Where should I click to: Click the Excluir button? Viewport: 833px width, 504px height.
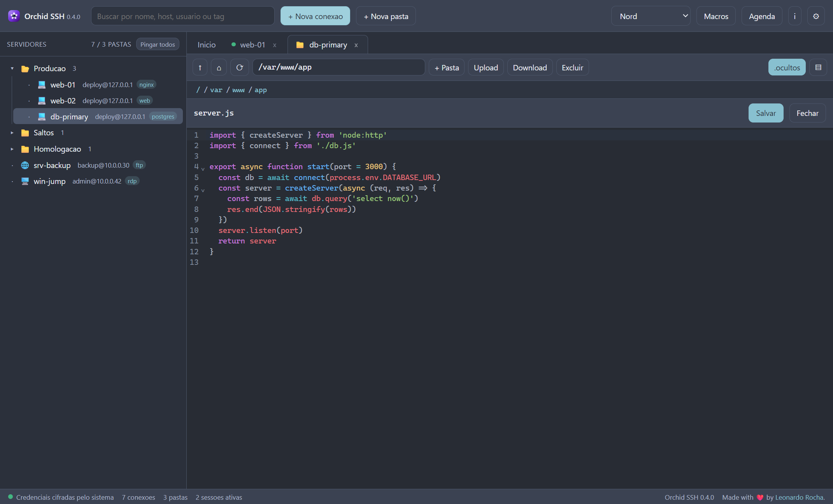click(x=572, y=68)
